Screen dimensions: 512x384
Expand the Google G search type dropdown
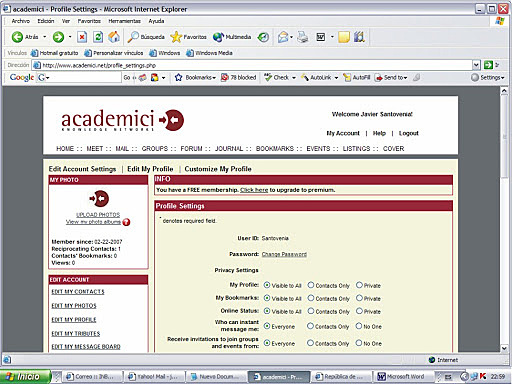48,78
